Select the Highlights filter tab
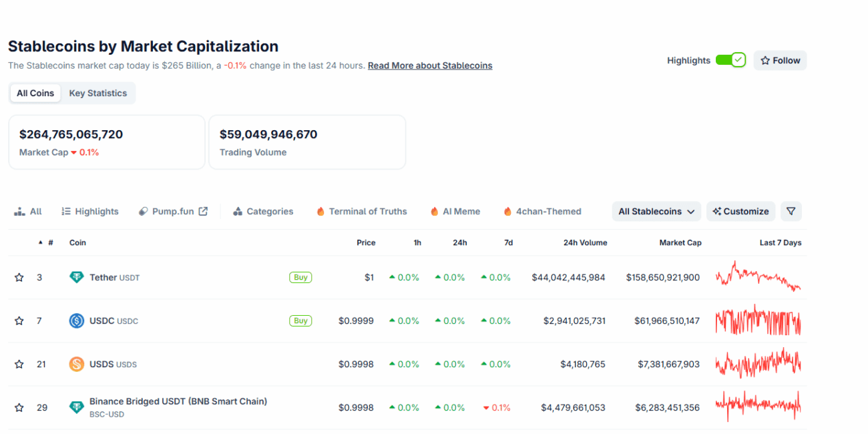The width and height of the screenshot is (868, 434). click(x=90, y=211)
